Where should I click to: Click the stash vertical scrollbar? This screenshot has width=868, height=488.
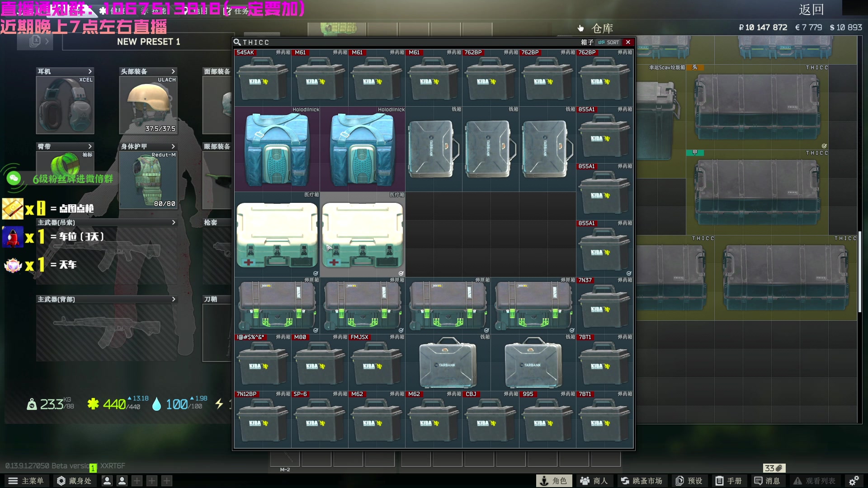point(860,271)
